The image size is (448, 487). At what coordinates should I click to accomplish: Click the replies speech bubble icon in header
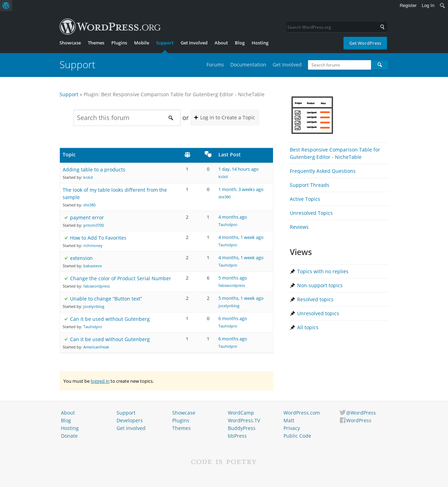coord(208,154)
